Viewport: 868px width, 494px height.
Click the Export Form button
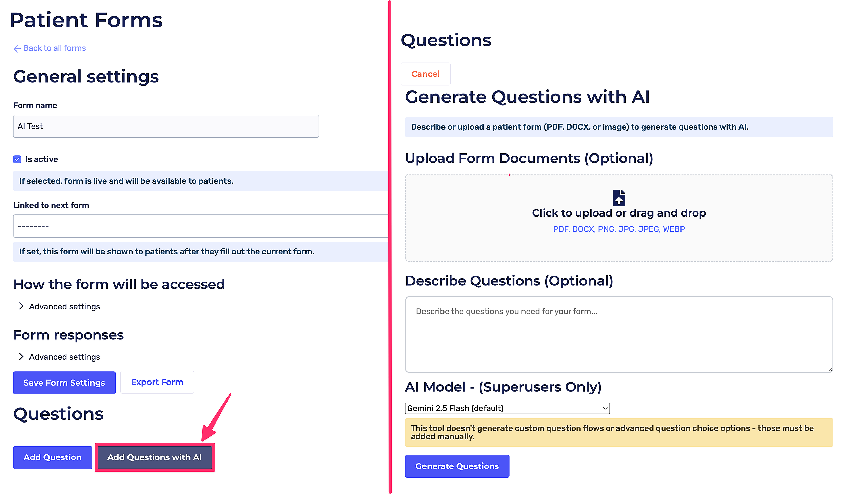point(157,382)
